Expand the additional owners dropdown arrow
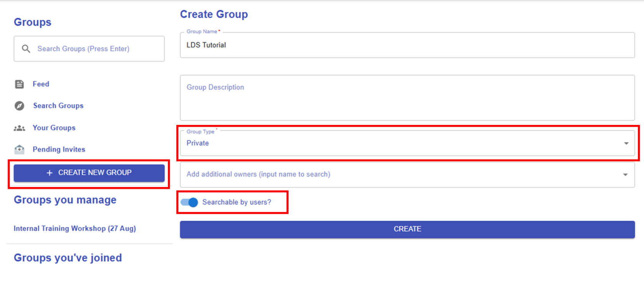The height and width of the screenshot is (292, 644). 625,175
